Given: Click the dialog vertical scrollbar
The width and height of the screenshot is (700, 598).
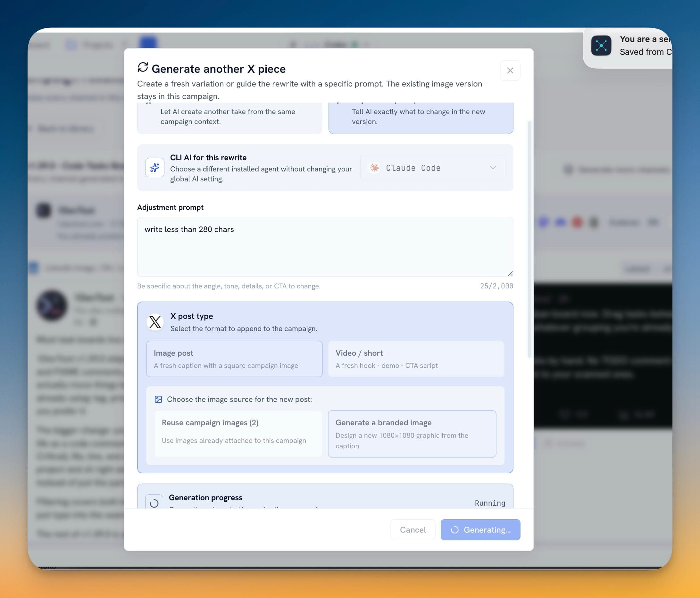Looking at the screenshot, I should pyautogui.click(x=529, y=239).
